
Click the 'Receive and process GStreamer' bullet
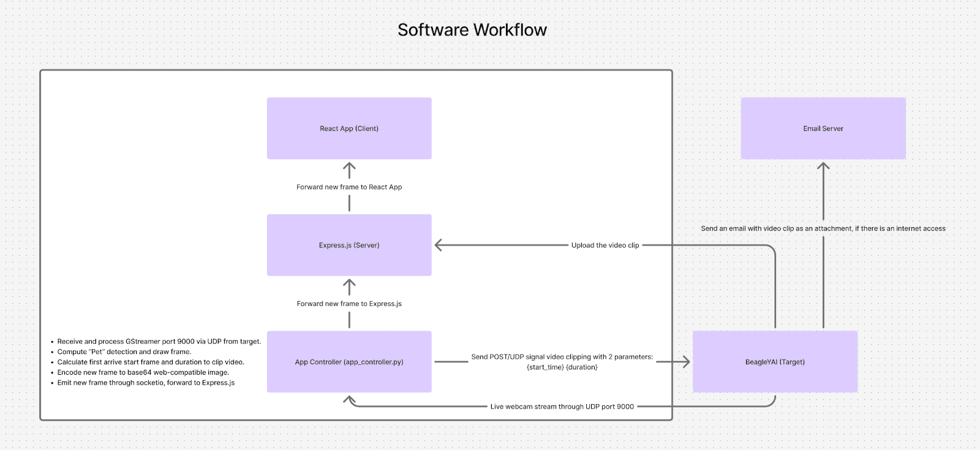pos(159,342)
